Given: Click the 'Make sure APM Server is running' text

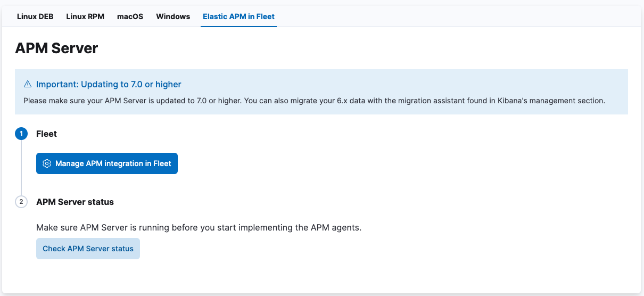Looking at the screenshot, I should click(x=199, y=227).
